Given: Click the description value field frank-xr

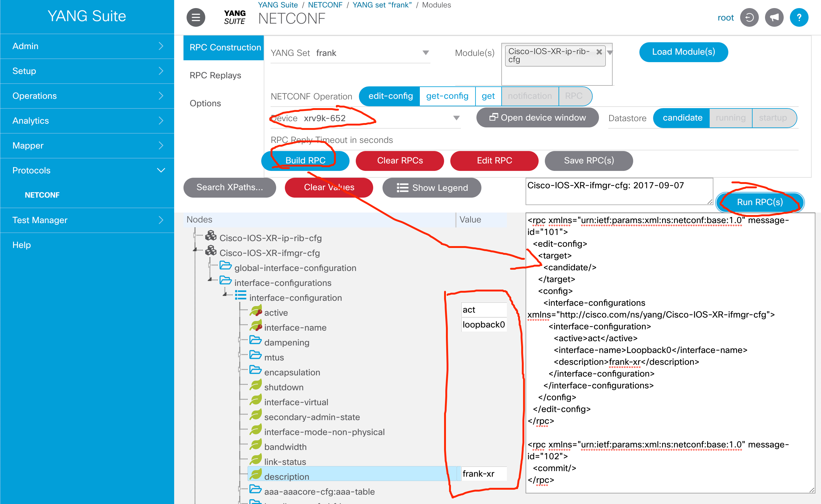Looking at the screenshot, I should pos(484,474).
